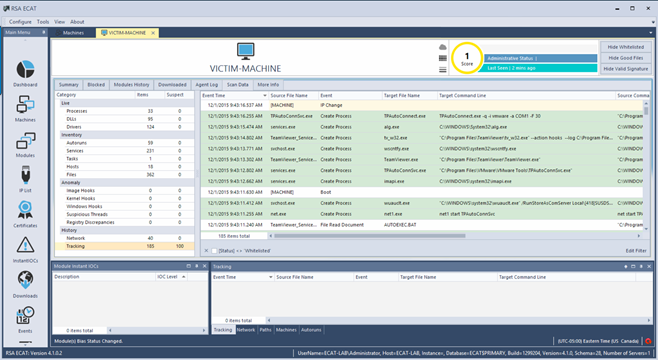658x360 pixels.
Task: Open the IP List sidebar icon
Action: point(25,175)
